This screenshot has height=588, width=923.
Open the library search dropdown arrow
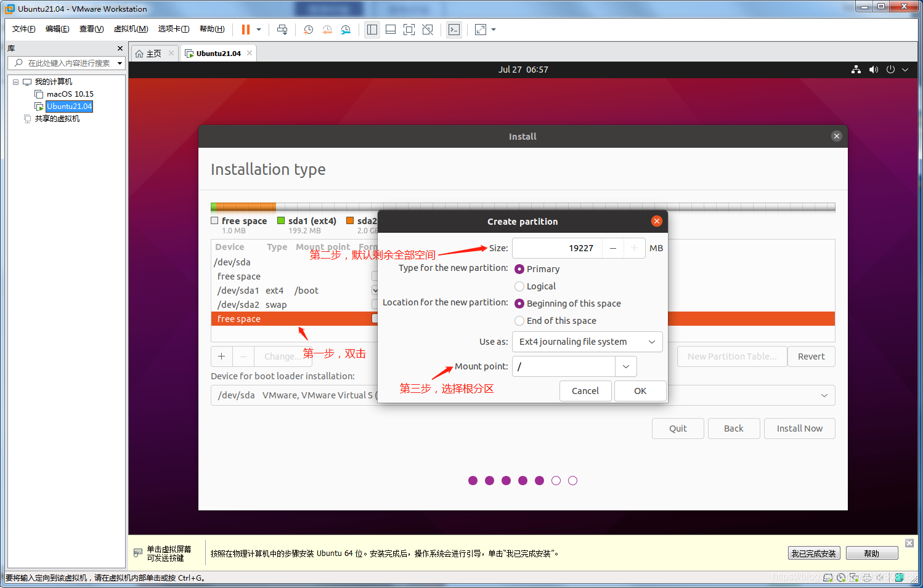[120, 63]
